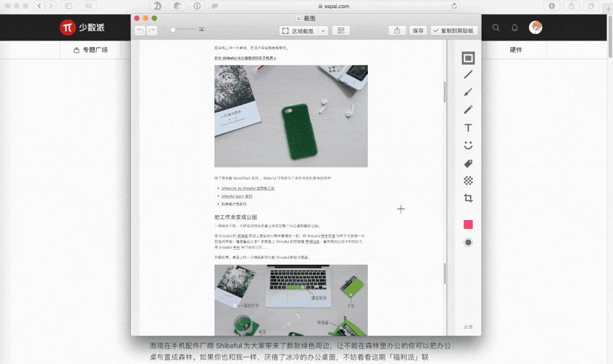
Task: Open the 专题广场 tab
Action: [x=91, y=50]
